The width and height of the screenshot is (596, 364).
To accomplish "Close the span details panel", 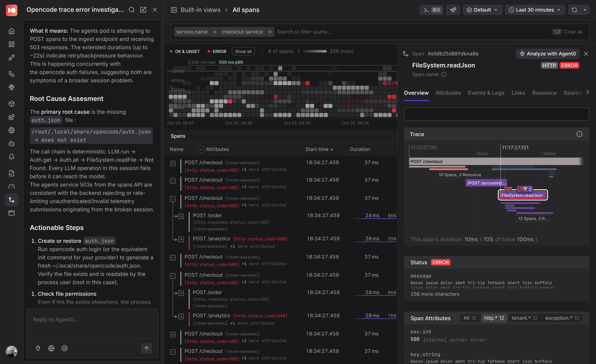I will 586,54.
